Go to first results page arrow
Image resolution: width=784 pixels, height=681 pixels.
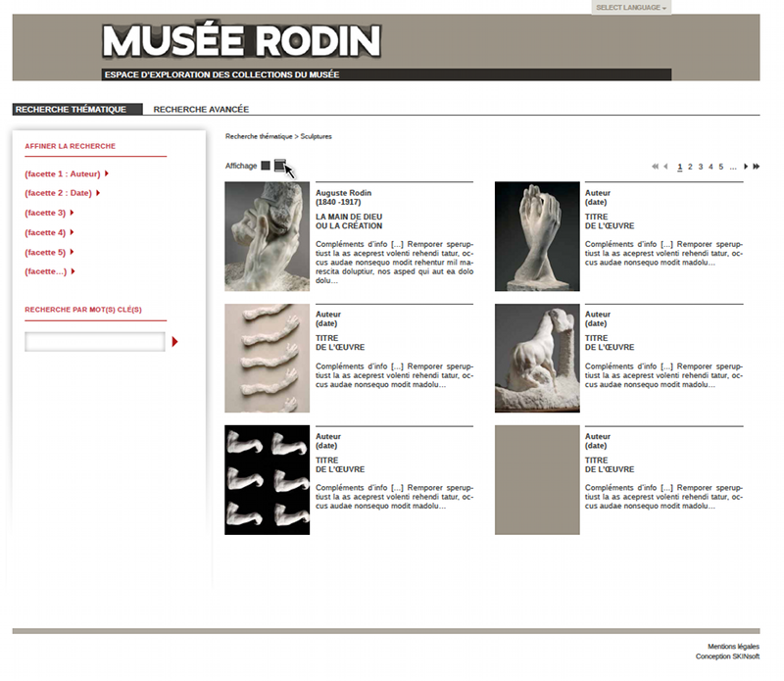click(655, 167)
